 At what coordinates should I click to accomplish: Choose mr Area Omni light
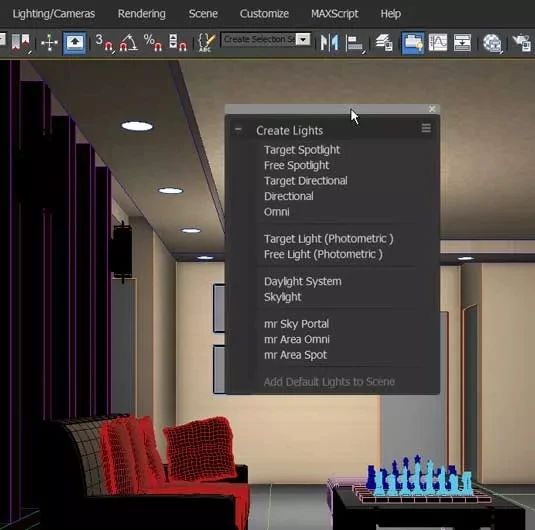(x=297, y=340)
